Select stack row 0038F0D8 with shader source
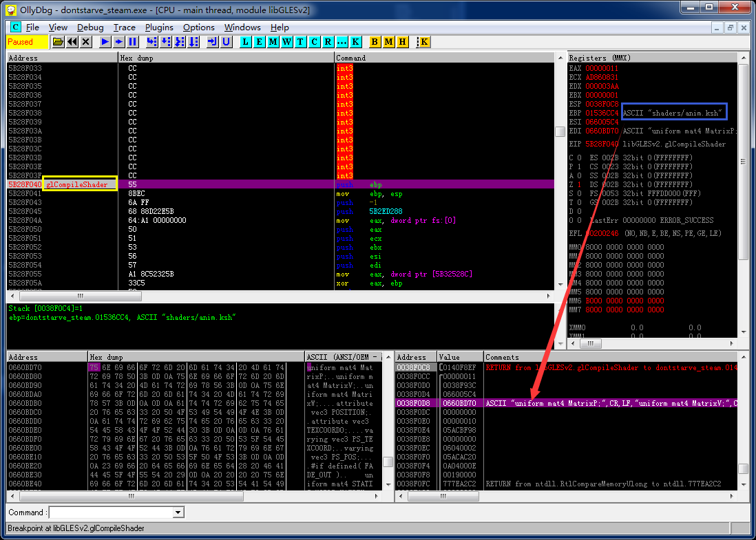 [x=566, y=403]
